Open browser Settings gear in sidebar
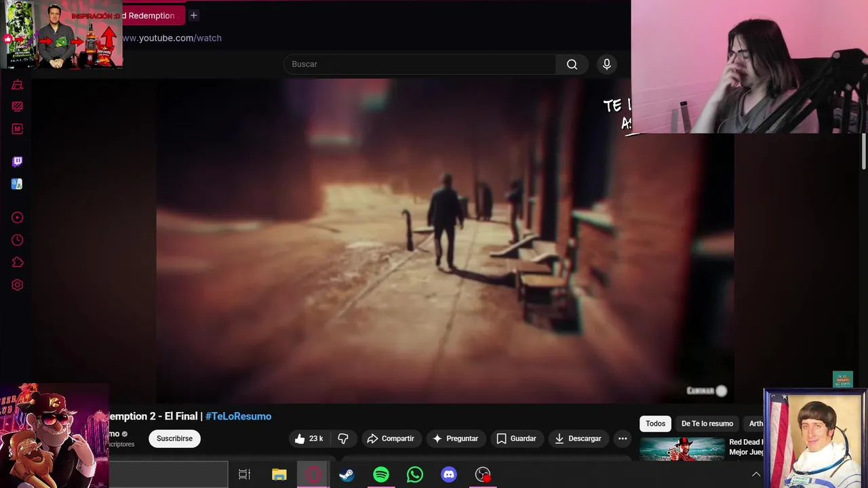 tap(18, 285)
